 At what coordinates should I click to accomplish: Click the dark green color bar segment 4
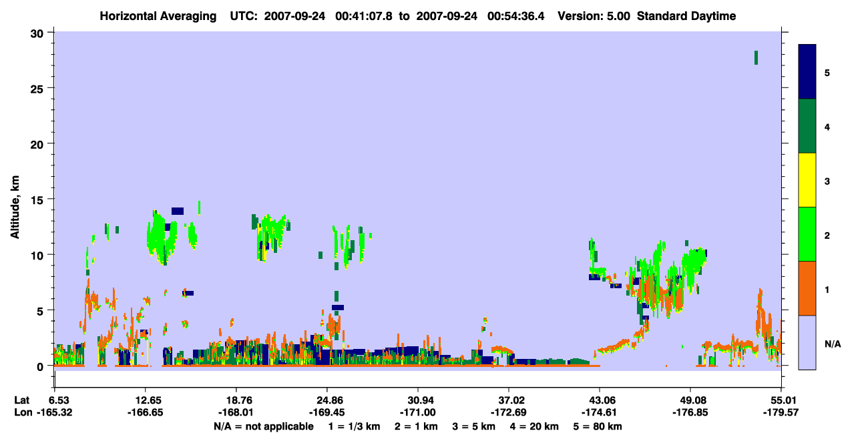click(x=807, y=126)
